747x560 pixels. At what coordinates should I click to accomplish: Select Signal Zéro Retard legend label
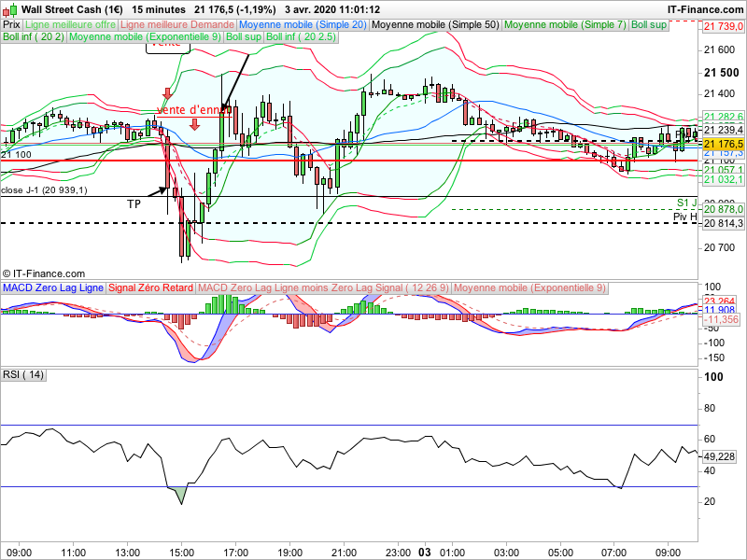click(150, 288)
